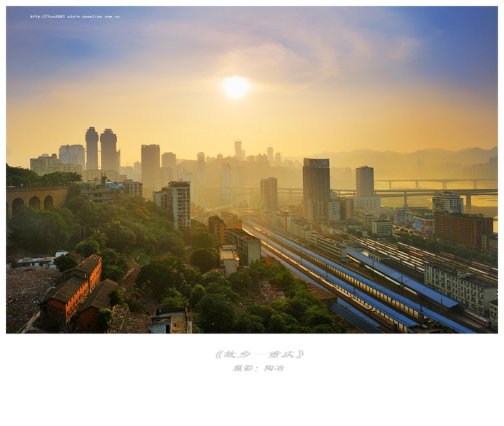Click the small flat-roof building at bottom center
This screenshot has height=426, width=504.
click(169, 322)
